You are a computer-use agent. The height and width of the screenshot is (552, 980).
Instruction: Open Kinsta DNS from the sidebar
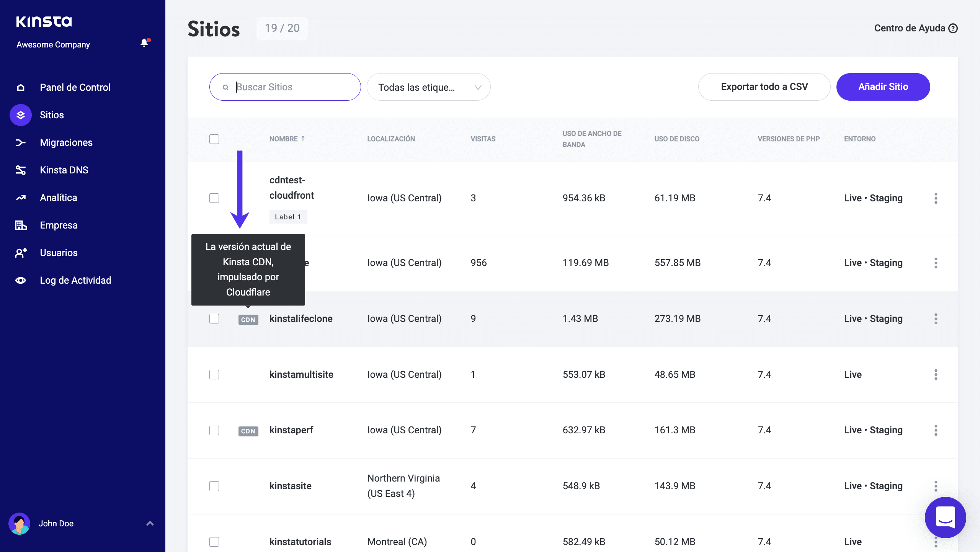[x=64, y=170]
